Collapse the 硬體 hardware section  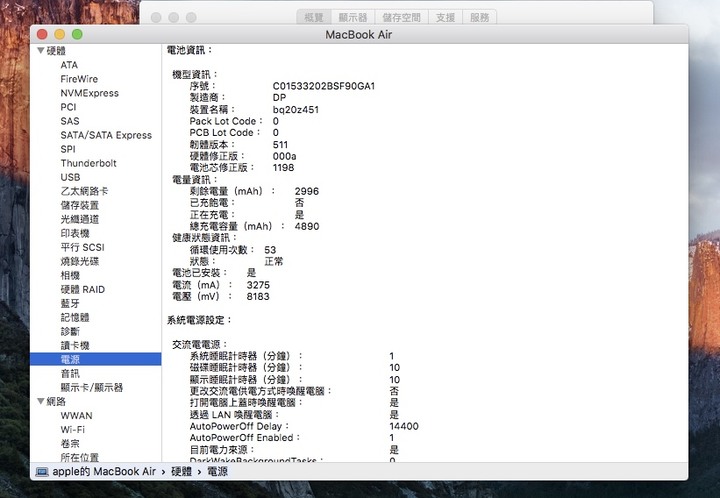click(x=41, y=50)
